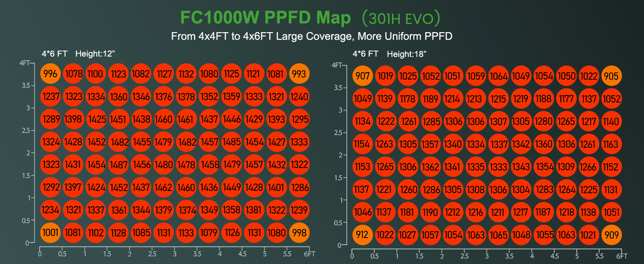The height and width of the screenshot is (264, 644).
Task: Click the 1133 value circle
Action: tap(186, 233)
